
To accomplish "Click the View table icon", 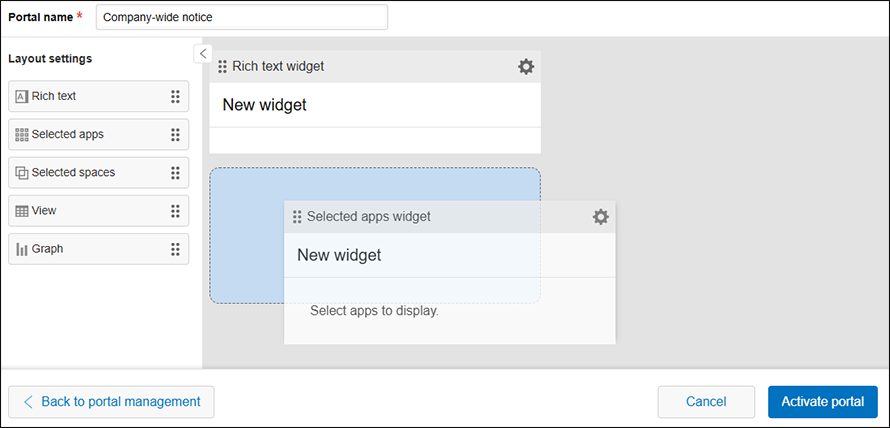I will 22,211.
